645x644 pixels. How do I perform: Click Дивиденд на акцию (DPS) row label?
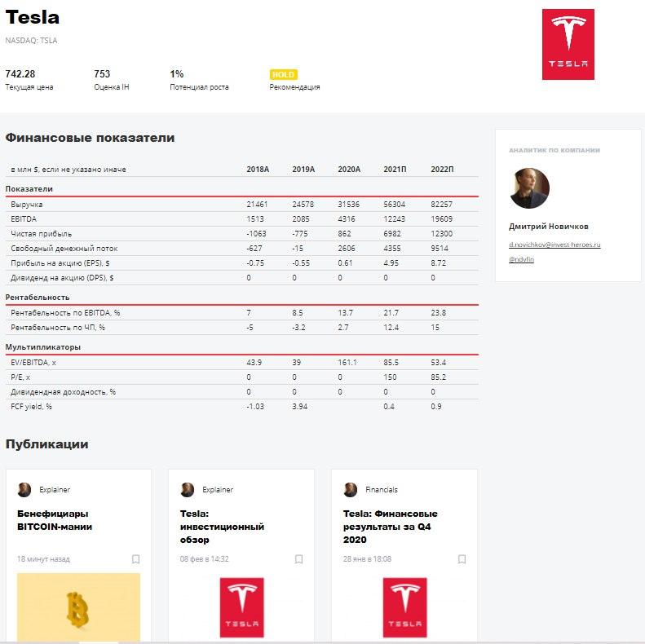62,278
